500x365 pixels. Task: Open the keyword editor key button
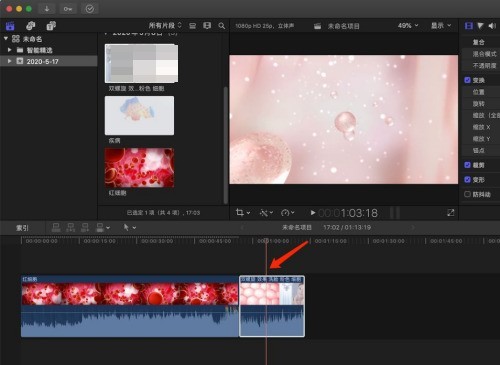pyautogui.click(x=68, y=9)
